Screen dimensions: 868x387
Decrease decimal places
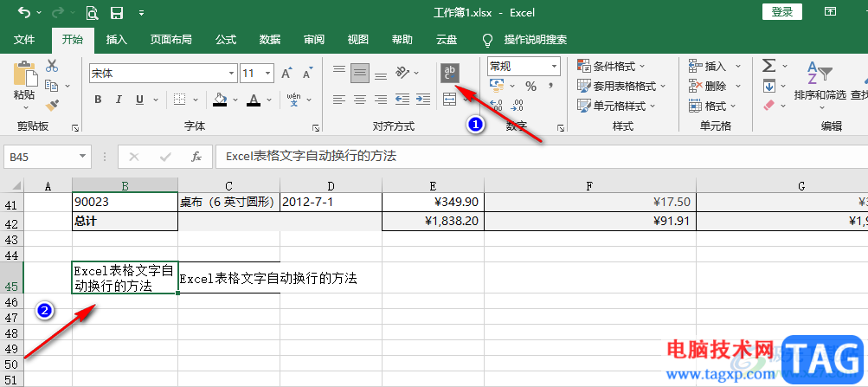pyautogui.click(x=518, y=106)
